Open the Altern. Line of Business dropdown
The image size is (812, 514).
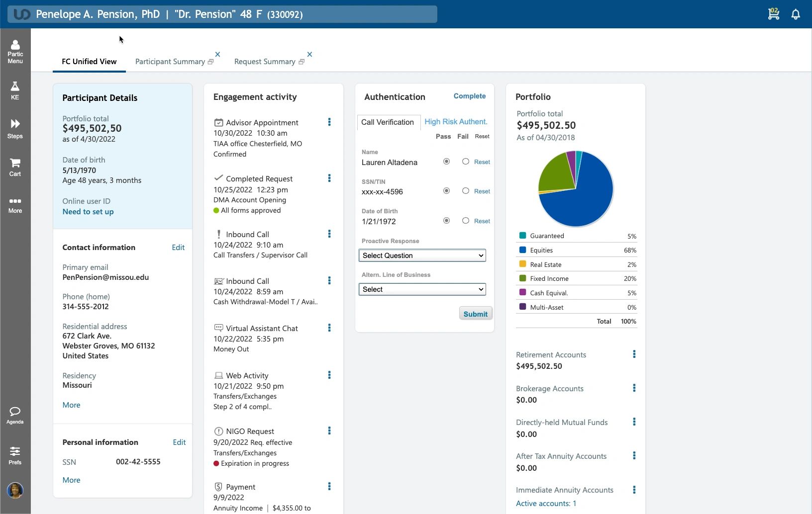point(422,289)
